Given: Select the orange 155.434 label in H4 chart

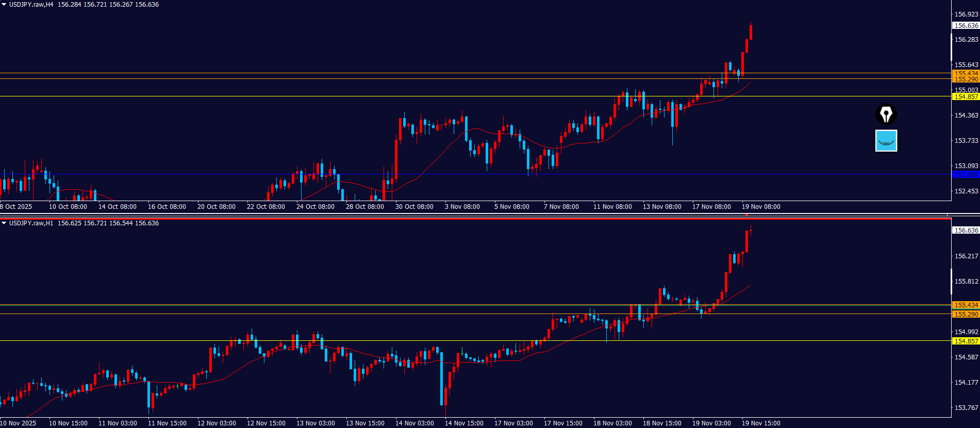Looking at the screenshot, I should click(966, 73).
